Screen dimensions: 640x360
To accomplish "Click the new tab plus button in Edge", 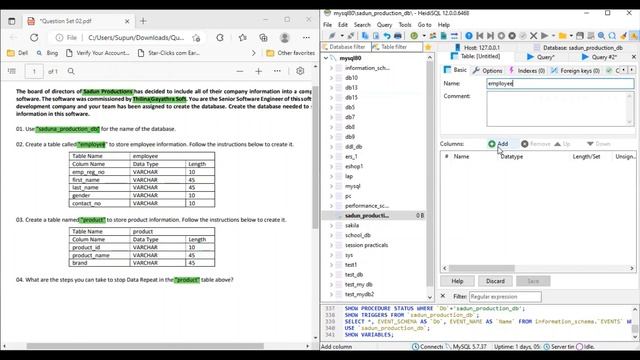I will coord(143,21).
